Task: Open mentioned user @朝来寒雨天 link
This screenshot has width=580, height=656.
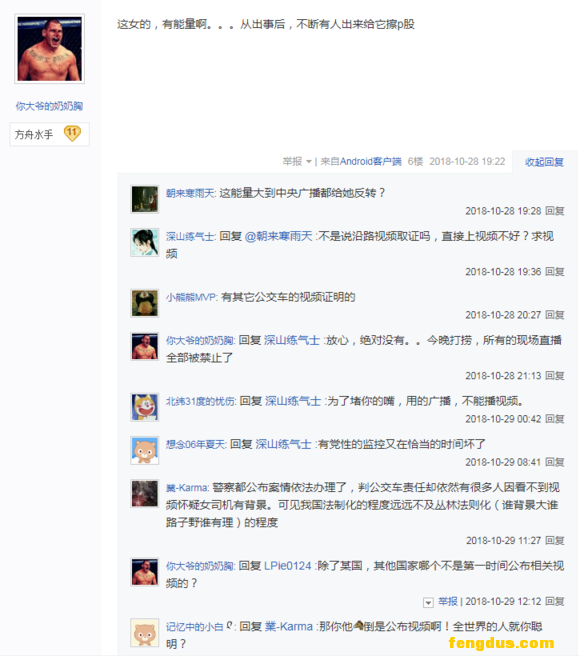Action: point(278,236)
